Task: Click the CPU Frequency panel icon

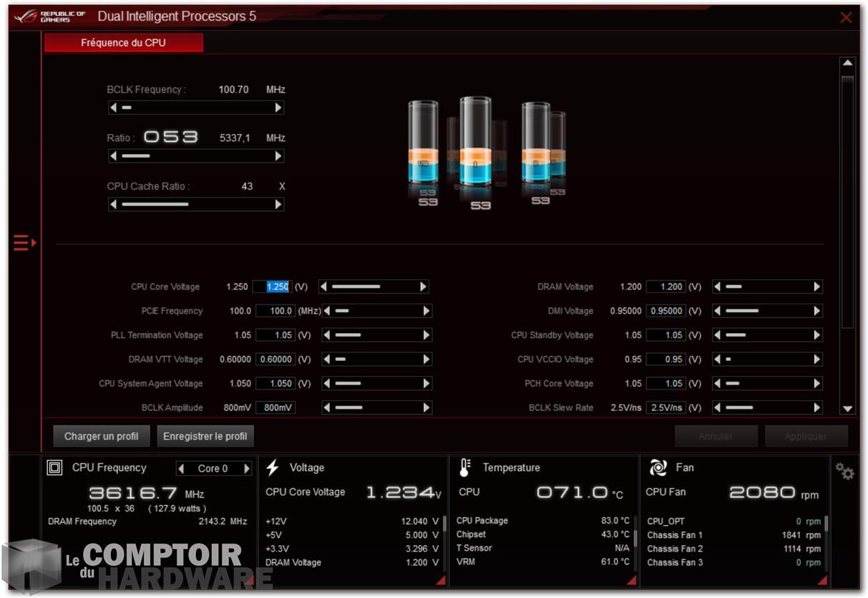Action: click(x=54, y=468)
